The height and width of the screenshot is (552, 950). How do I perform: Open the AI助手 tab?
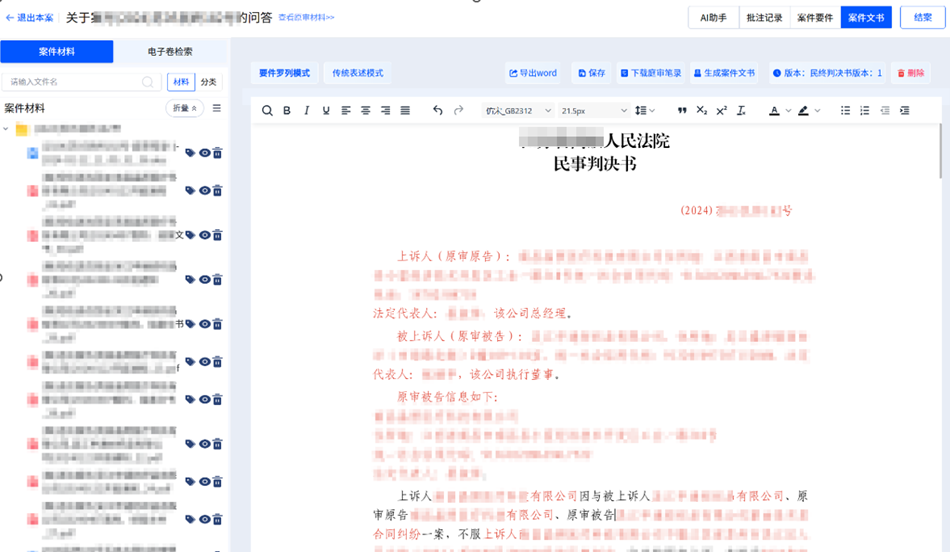pos(713,18)
